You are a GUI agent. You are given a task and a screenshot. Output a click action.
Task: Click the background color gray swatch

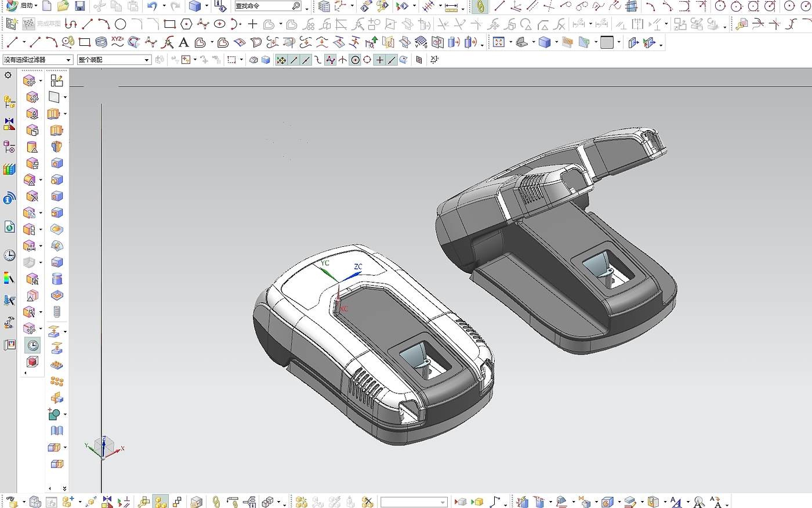tap(607, 42)
